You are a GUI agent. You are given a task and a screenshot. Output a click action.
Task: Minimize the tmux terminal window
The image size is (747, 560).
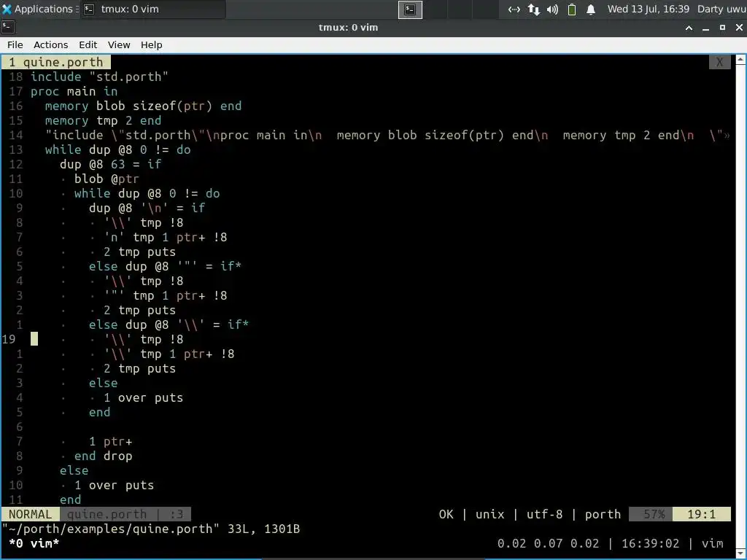(x=705, y=28)
